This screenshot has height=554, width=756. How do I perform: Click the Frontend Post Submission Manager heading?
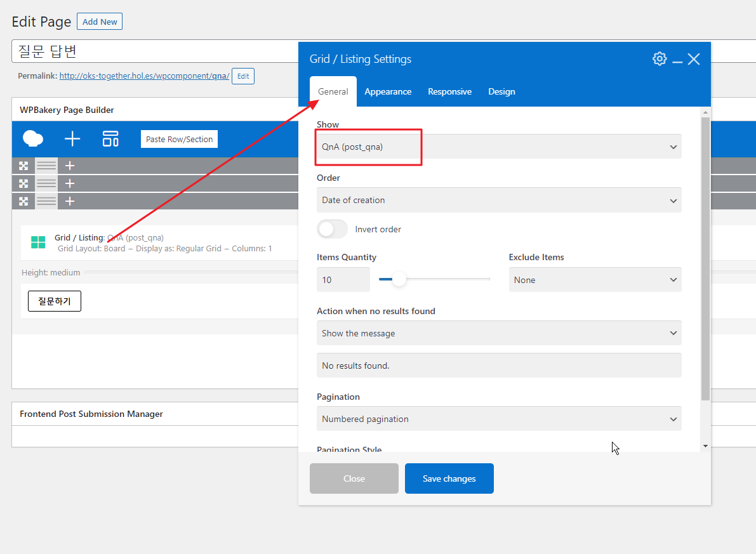coord(91,414)
